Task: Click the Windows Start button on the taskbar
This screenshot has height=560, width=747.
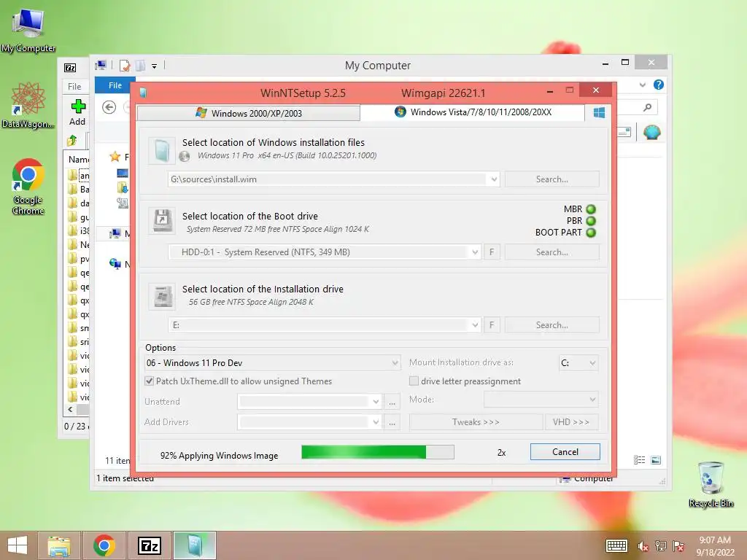Action: click(18, 545)
